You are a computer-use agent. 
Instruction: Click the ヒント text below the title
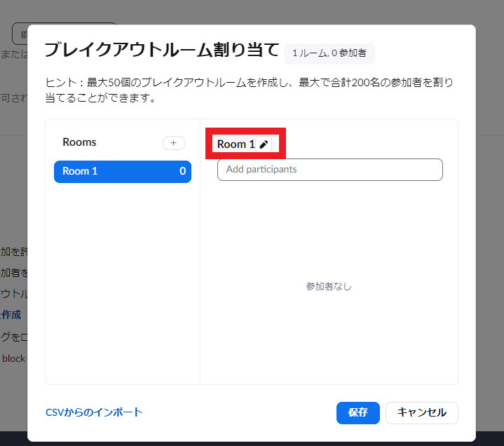point(249,90)
